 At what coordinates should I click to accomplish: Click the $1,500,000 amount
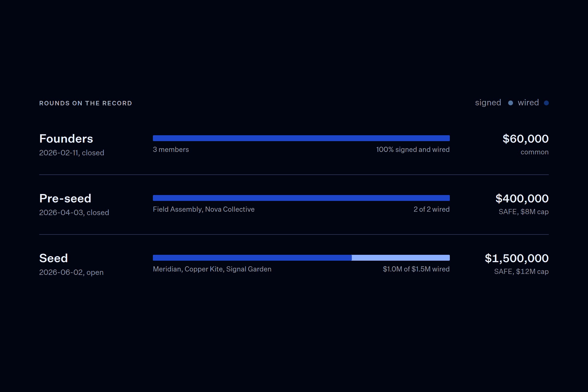517,258
